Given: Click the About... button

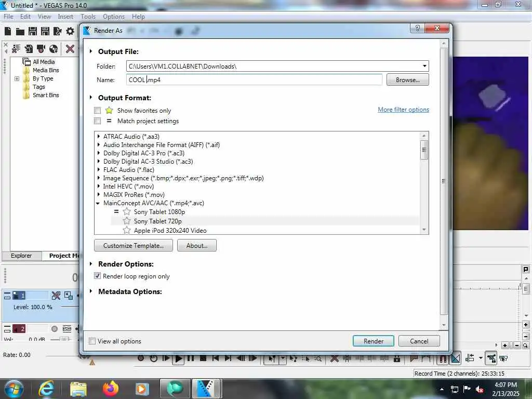Looking at the screenshot, I should pos(197,245).
